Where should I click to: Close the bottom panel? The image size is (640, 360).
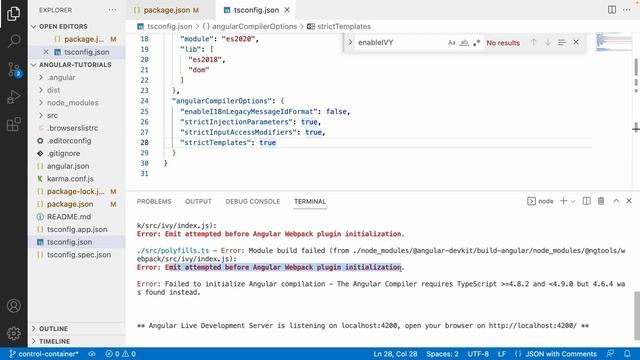coord(629,201)
